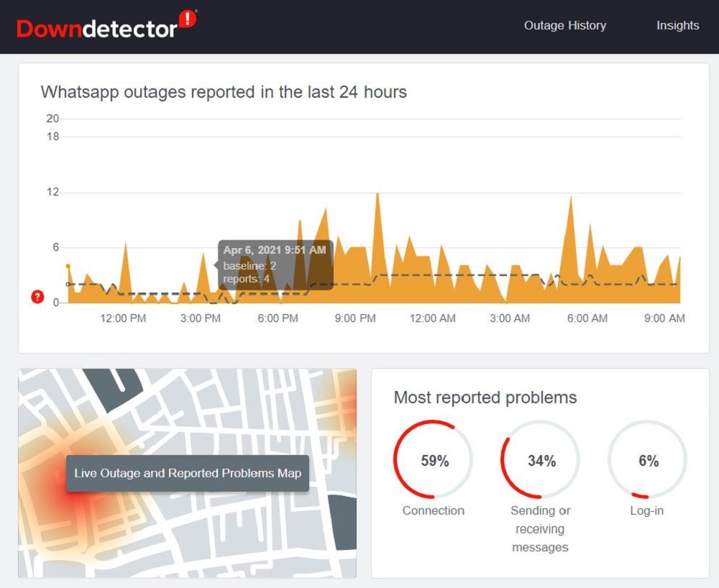Click the orange starting data point marker
The width and height of the screenshot is (719, 588).
coord(68,266)
